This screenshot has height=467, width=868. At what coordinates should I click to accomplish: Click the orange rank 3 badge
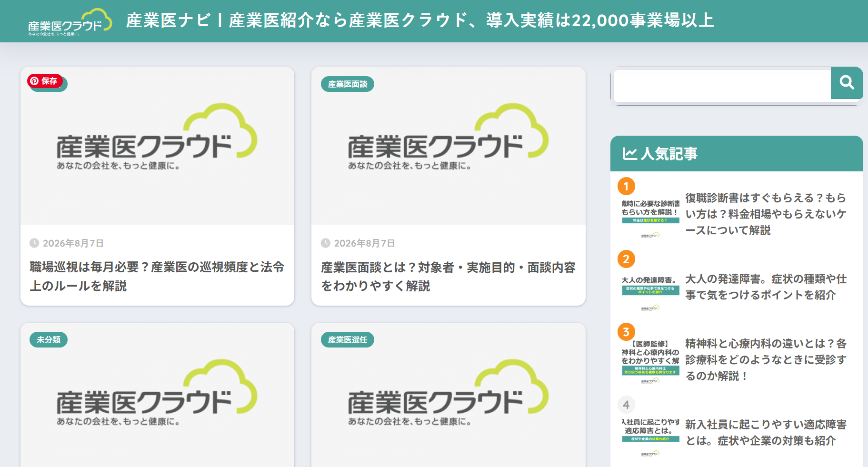[626, 332]
